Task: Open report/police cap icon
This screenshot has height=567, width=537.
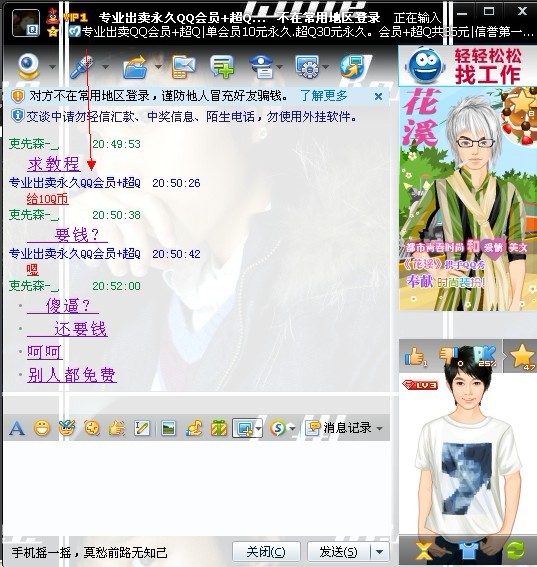Action: 262,67
